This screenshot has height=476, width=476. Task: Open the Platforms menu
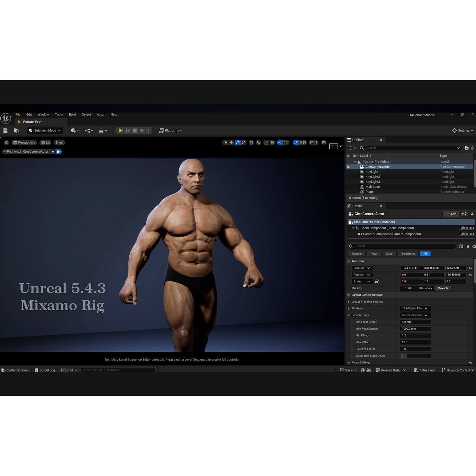171,131
